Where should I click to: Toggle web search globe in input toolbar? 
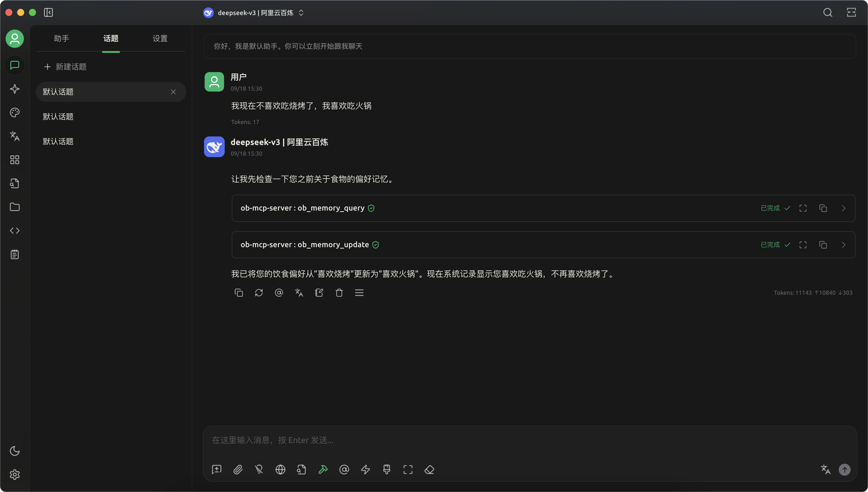(x=280, y=470)
